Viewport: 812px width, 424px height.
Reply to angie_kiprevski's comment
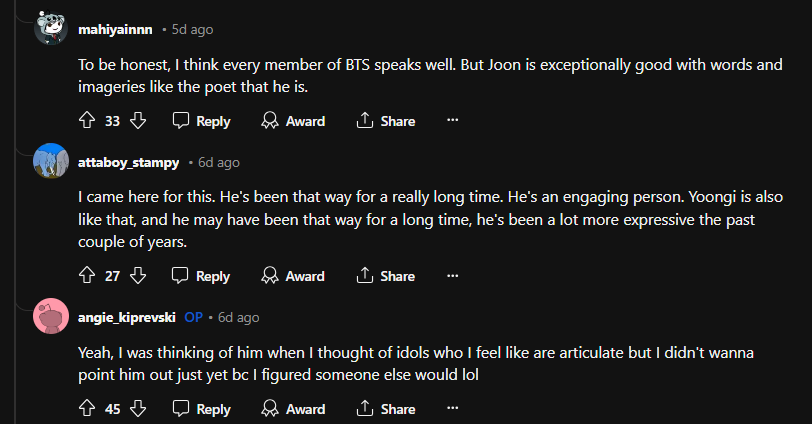pyautogui.click(x=201, y=409)
